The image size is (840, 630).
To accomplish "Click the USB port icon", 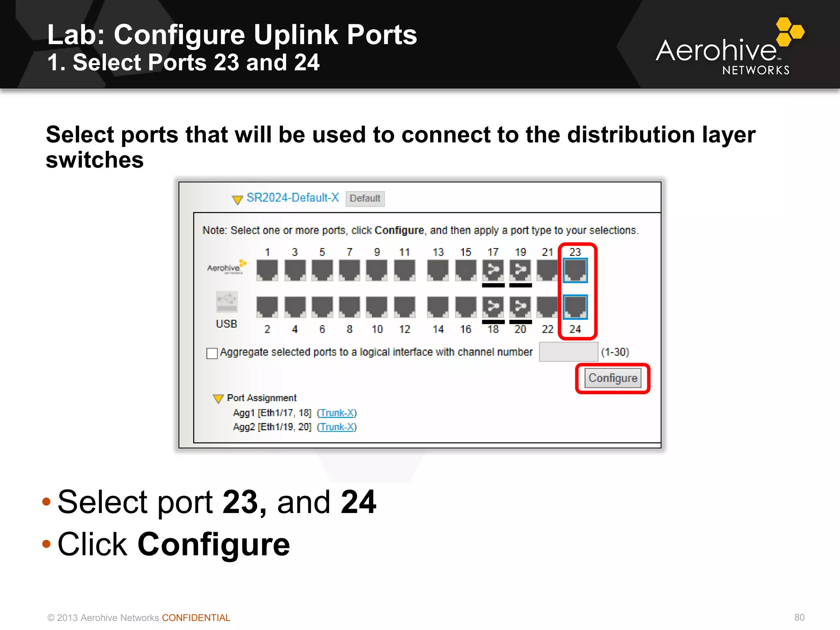I will [226, 302].
